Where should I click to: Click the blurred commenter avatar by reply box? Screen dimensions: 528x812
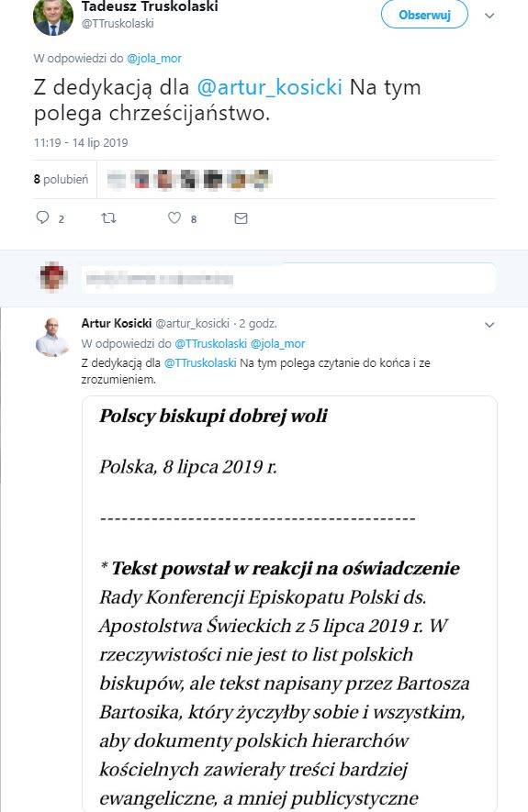[53, 277]
